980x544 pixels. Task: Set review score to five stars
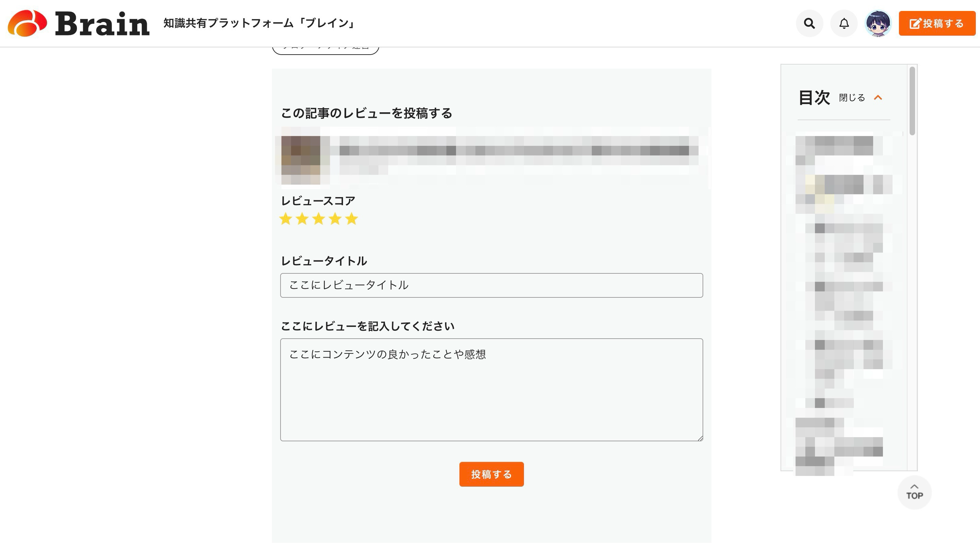(x=352, y=219)
